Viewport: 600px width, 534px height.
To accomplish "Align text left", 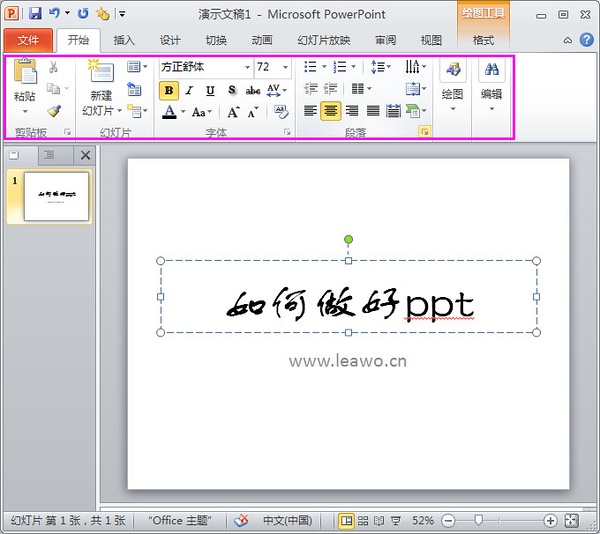I will pyautogui.click(x=310, y=111).
